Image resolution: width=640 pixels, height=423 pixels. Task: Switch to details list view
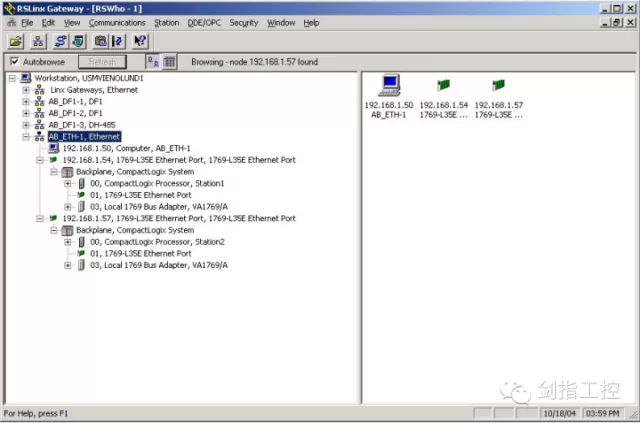[170, 62]
